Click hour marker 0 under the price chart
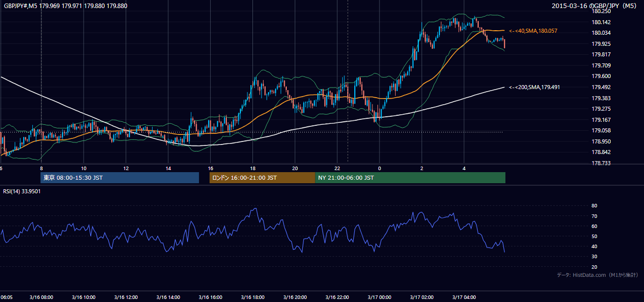 [x=379, y=169]
